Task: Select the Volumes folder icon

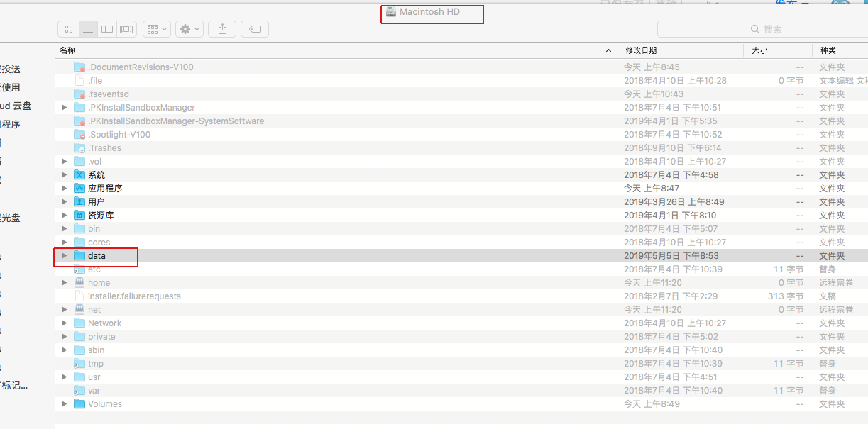Action: click(79, 404)
